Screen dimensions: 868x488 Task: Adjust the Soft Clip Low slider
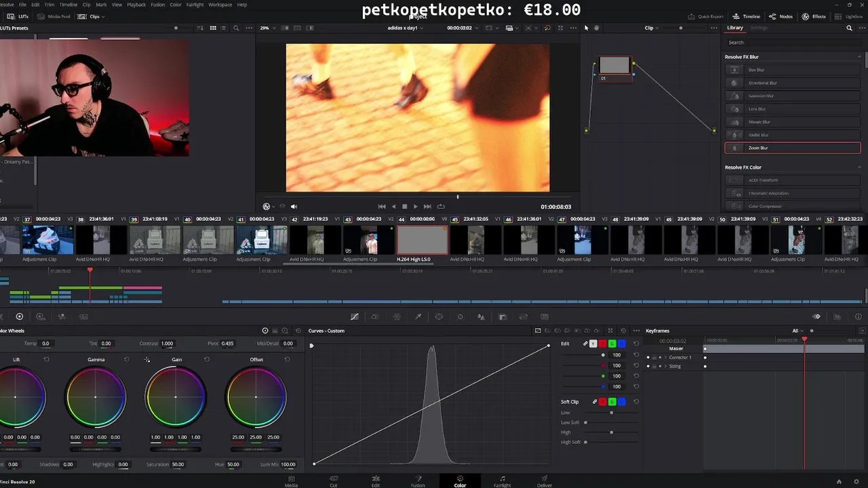611,412
